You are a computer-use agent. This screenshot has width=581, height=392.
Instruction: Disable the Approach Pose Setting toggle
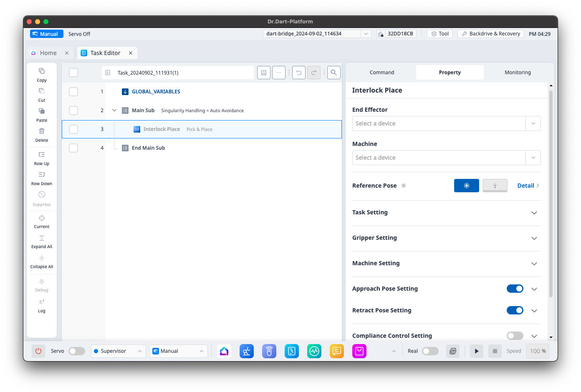click(x=515, y=289)
